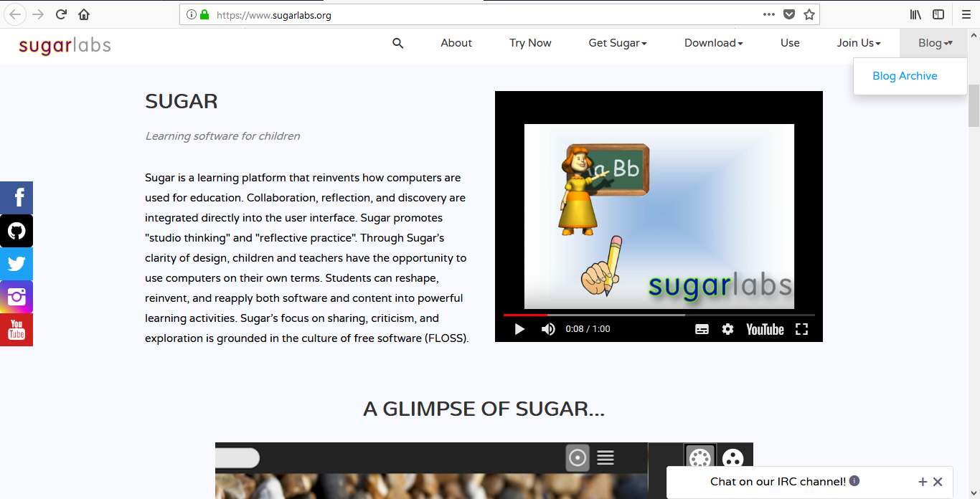Toggle subtitles on the video player
Screen dimensions: 980x499
pos(702,328)
